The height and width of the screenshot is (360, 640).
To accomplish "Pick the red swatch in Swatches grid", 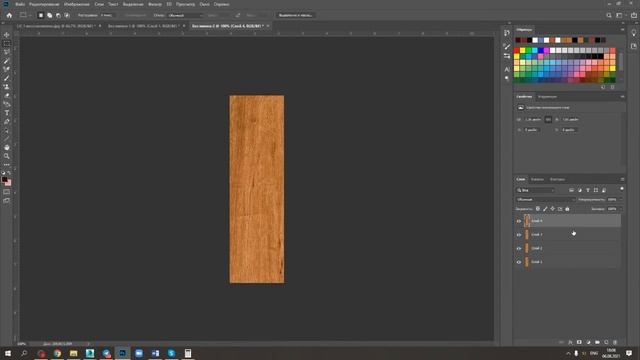I will [x=517, y=50].
